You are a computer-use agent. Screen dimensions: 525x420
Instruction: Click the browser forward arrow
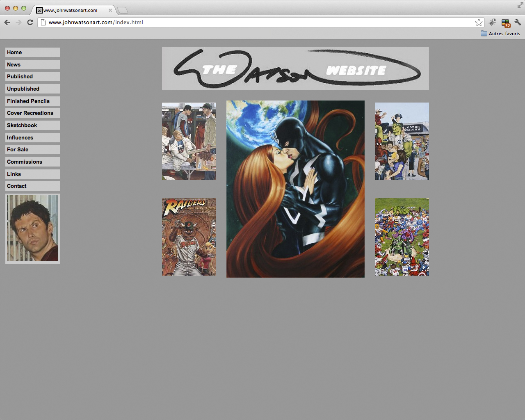[x=18, y=22]
